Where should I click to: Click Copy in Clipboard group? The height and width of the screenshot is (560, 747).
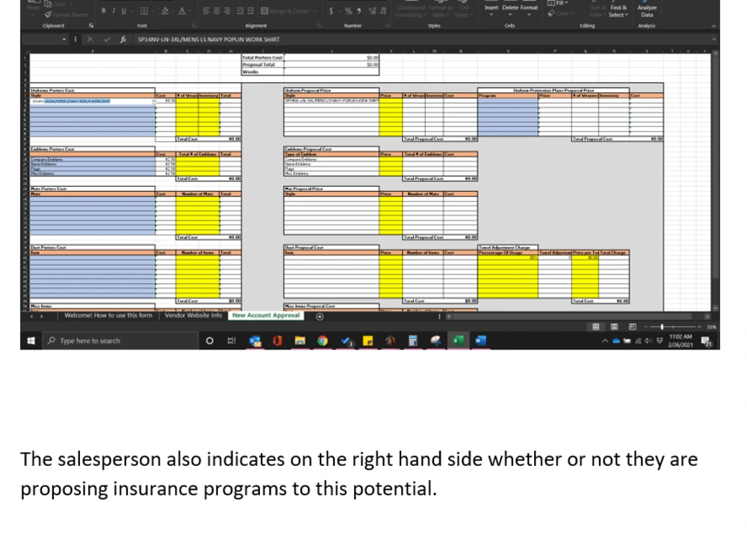(55, 4)
